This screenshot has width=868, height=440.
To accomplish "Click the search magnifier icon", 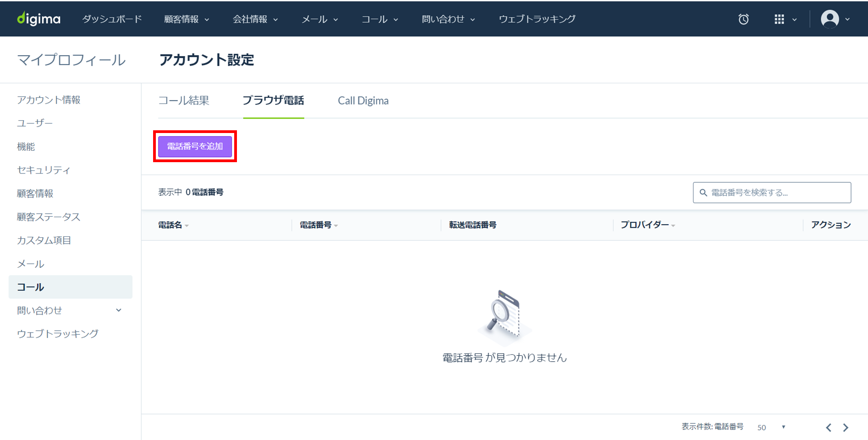I will pyautogui.click(x=703, y=193).
